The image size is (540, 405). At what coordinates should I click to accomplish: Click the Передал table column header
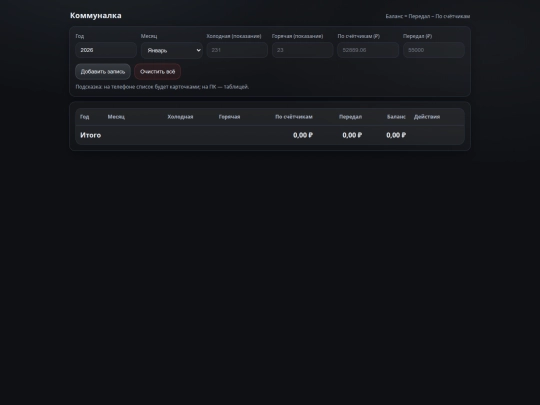(350, 117)
